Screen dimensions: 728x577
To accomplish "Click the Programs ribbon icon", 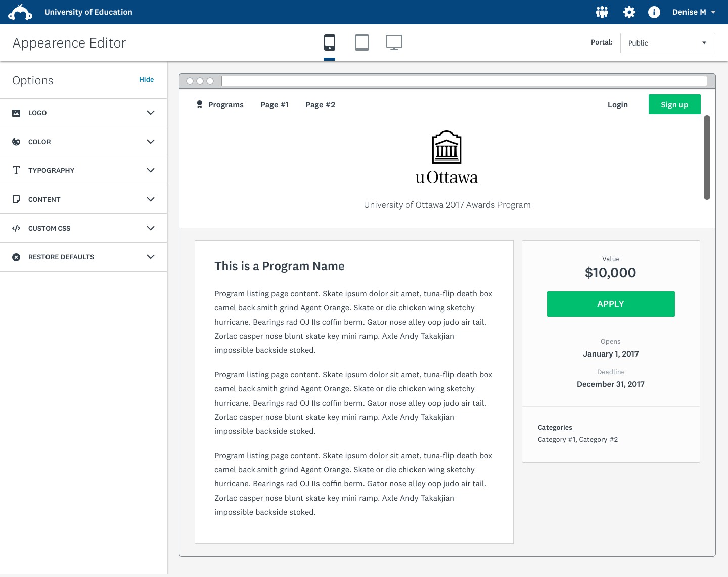I will tap(200, 104).
